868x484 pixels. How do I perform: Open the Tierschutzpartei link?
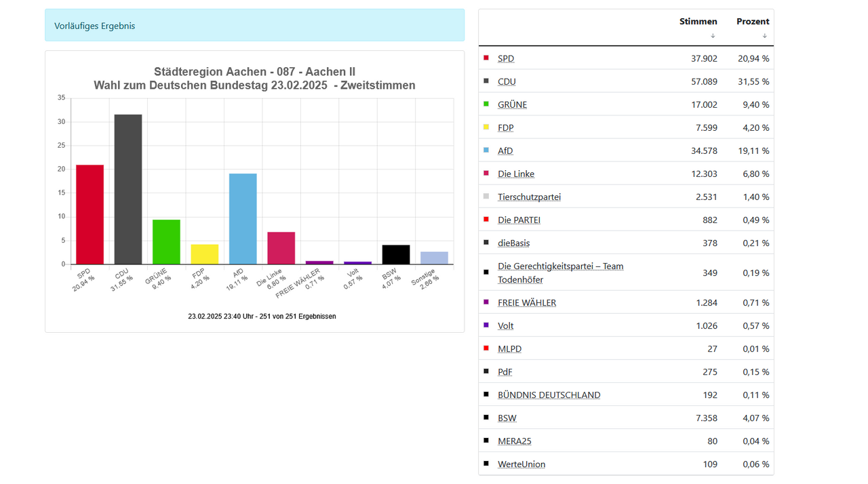click(529, 197)
